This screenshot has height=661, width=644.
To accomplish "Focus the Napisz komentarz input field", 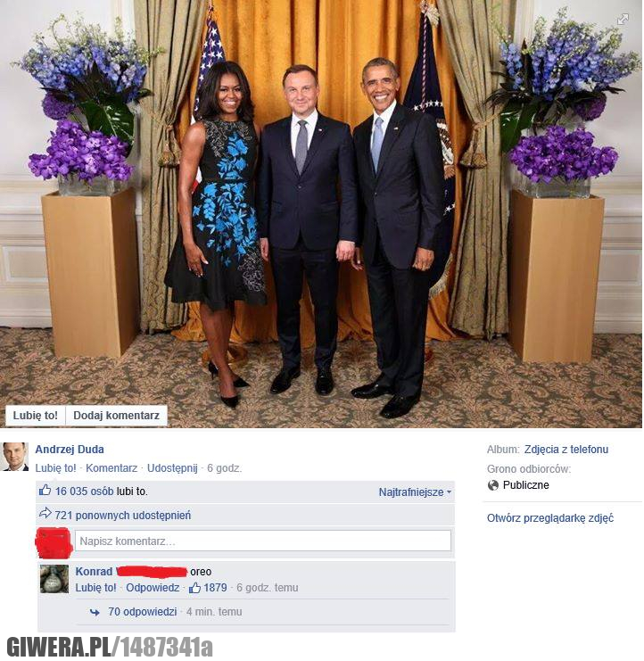I will pyautogui.click(x=263, y=541).
